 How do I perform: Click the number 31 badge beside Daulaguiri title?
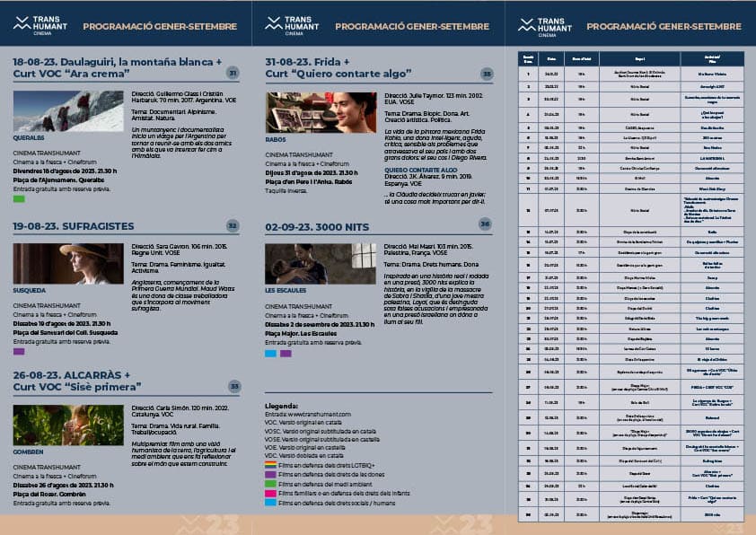pos(233,74)
